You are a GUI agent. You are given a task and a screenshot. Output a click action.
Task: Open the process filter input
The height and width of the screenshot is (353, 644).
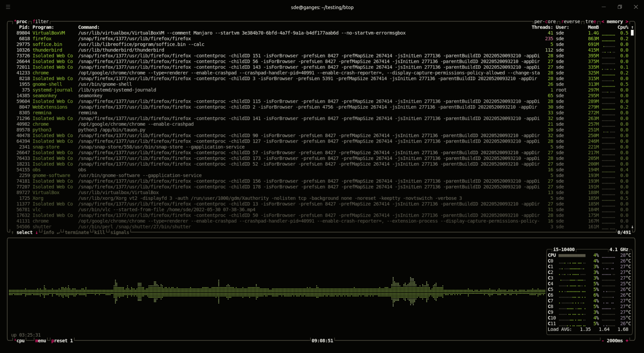[x=41, y=21]
